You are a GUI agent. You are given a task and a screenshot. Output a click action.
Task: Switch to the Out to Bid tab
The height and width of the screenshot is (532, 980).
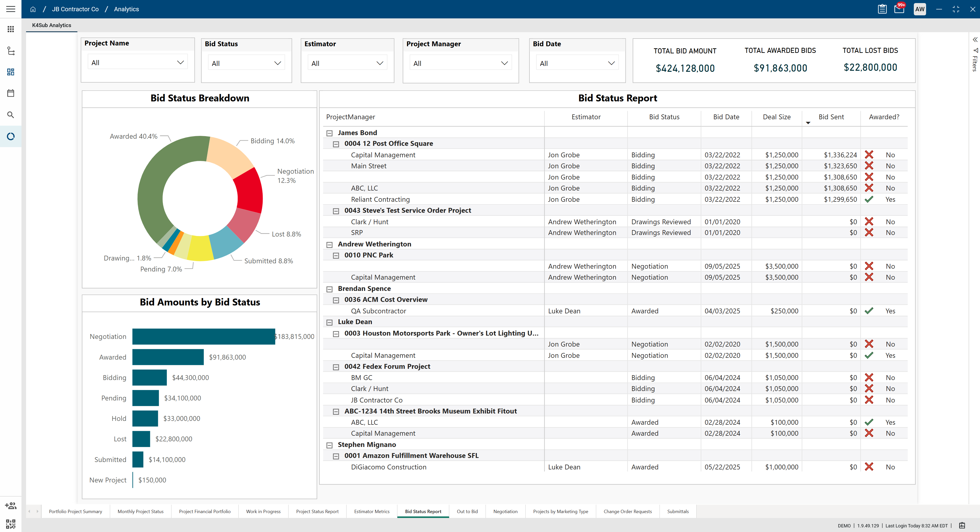pyautogui.click(x=467, y=512)
